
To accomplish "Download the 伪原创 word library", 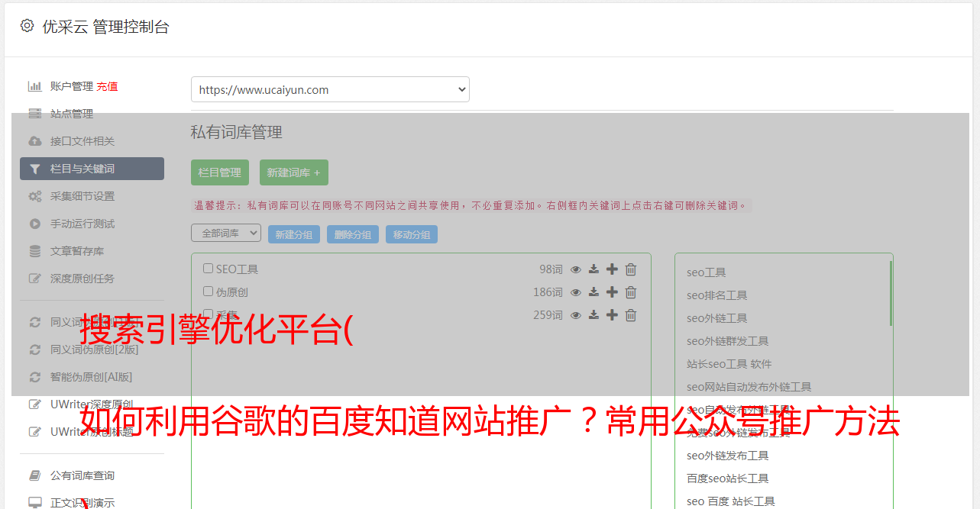I will [x=593, y=292].
